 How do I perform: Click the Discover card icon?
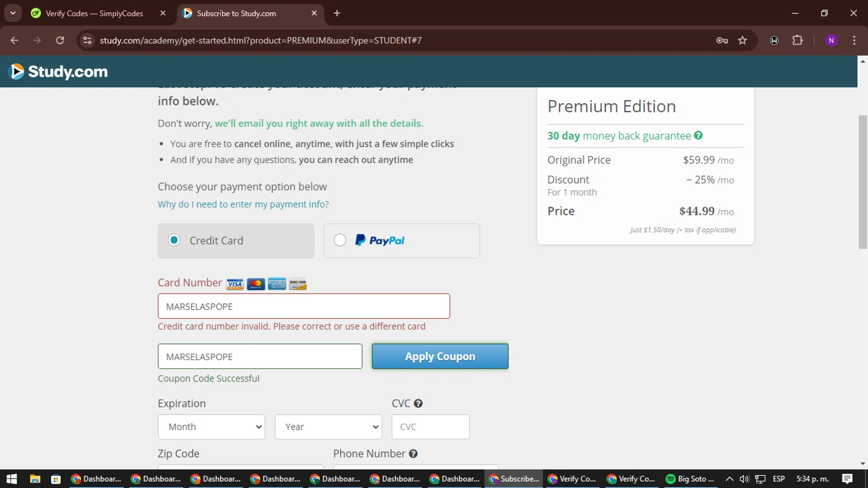298,284
